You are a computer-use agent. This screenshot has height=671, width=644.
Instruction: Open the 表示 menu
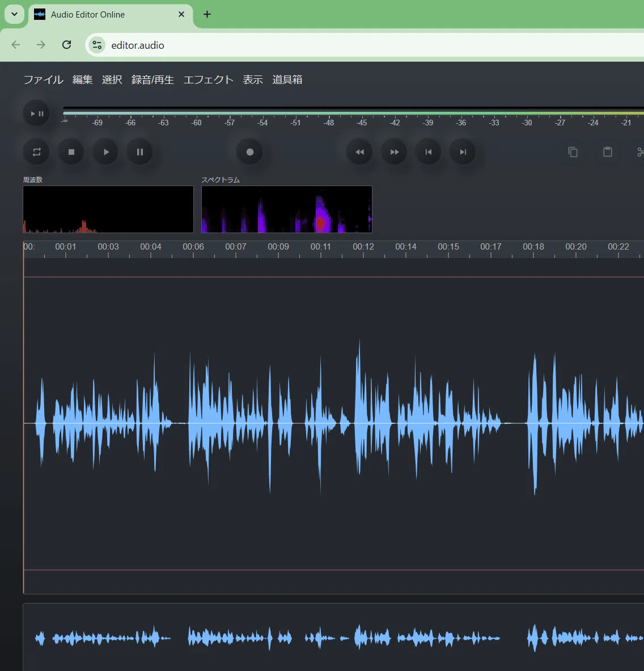pos(253,79)
